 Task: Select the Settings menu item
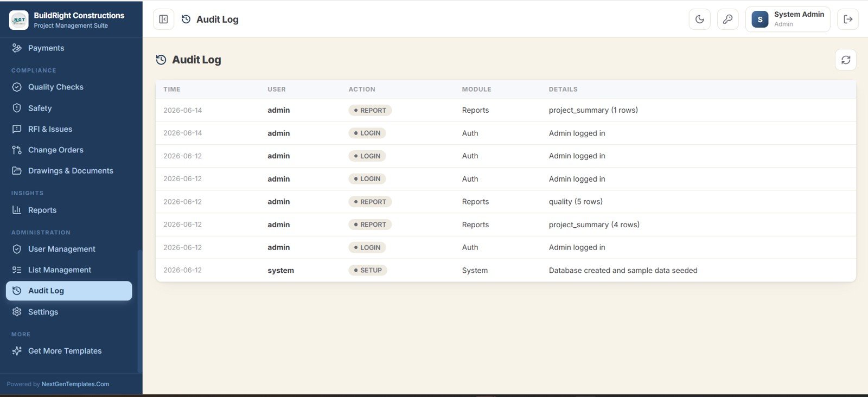69,312
